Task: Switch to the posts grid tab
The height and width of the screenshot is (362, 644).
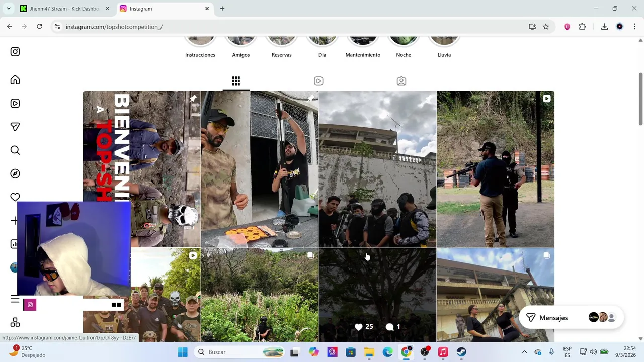Action: tap(236, 81)
